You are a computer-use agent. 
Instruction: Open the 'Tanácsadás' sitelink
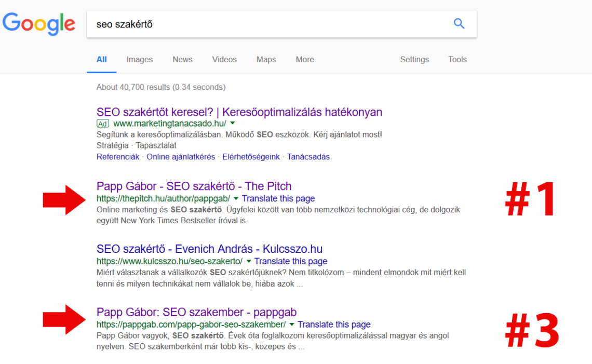click(308, 157)
